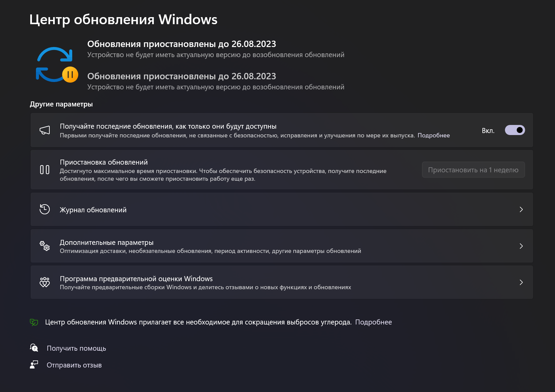Click the Приостановить на 1 неделю button
This screenshot has height=392, width=555.
pyautogui.click(x=473, y=170)
